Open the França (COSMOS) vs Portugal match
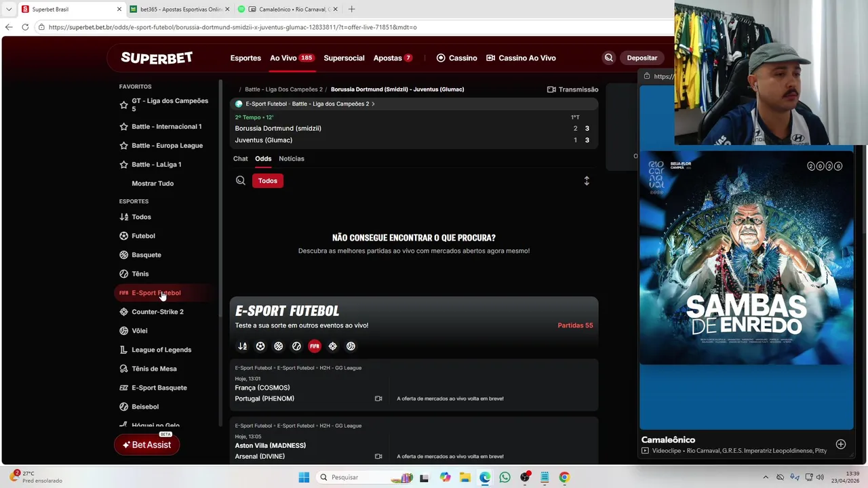This screenshot has width=868, height=488. (414, 384)
